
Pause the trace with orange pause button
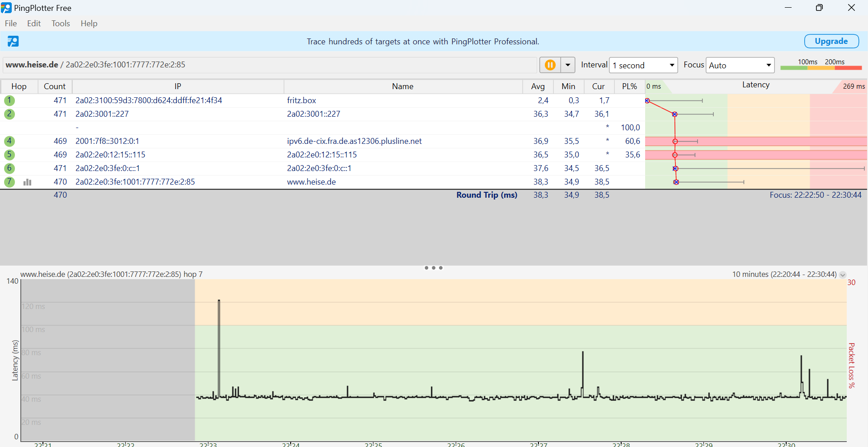point(550,65)
